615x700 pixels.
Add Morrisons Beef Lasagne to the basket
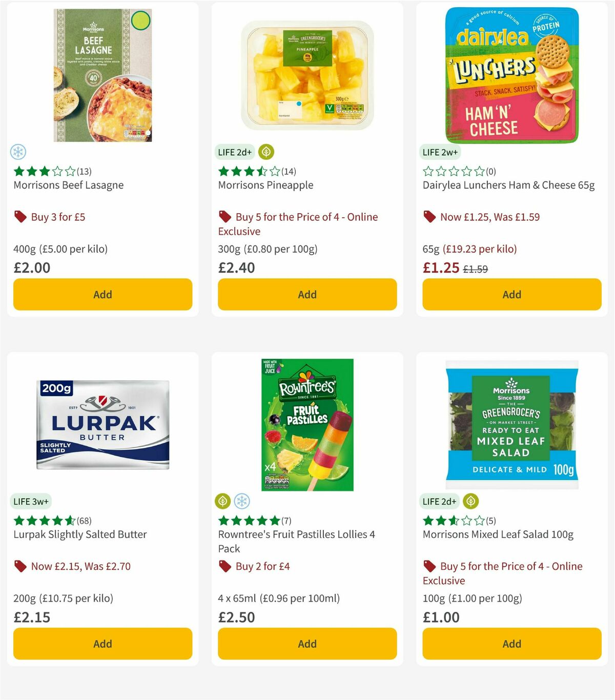click(102, 294)
